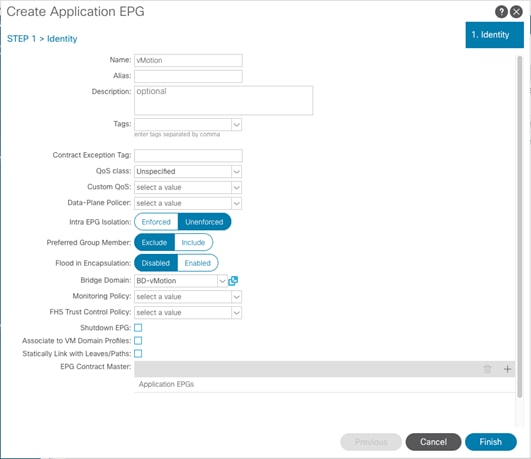Click the Tags input field

coord(183,125)
